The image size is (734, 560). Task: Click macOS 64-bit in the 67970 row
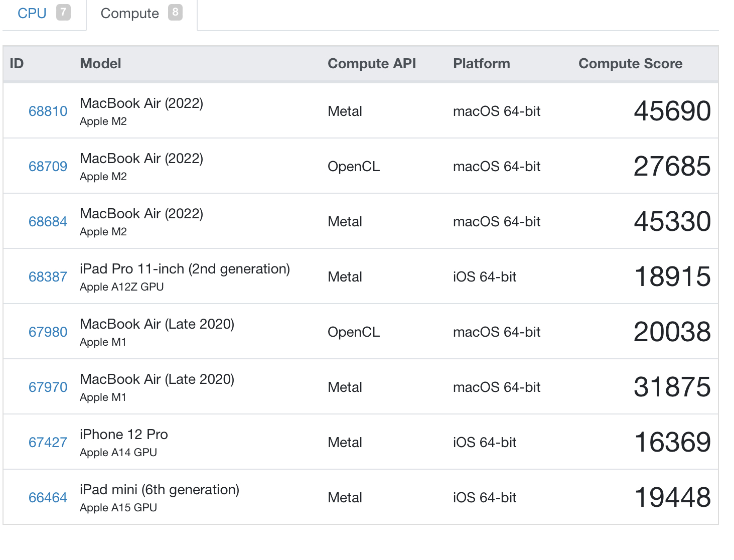tap(497, 387)
